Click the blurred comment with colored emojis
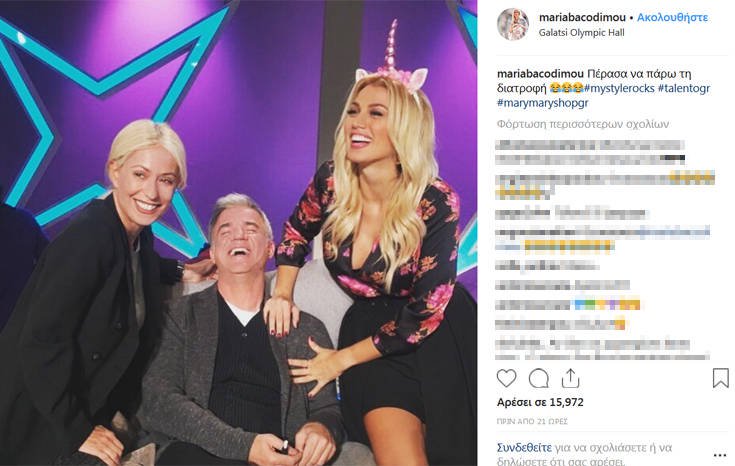Viewport: 735px width, 466px height. coord(568,305)
